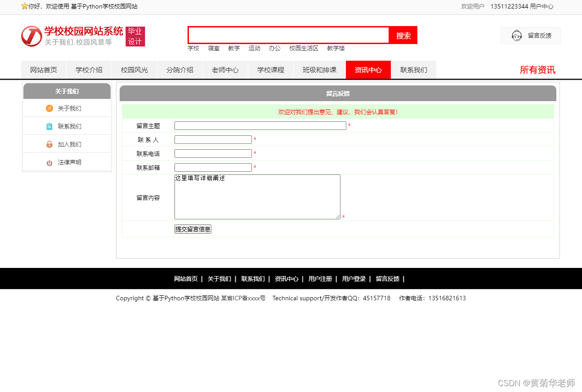Focus the 联系电话 input field
The width and height of the screenshot is (582, 392).
pyautogui.click(x=213, y=154)
